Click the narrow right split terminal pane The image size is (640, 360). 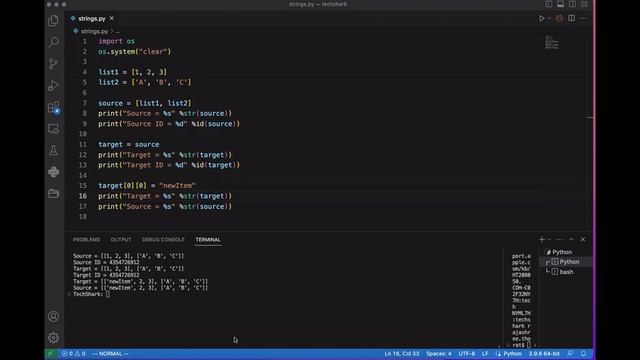coord(521,300)
